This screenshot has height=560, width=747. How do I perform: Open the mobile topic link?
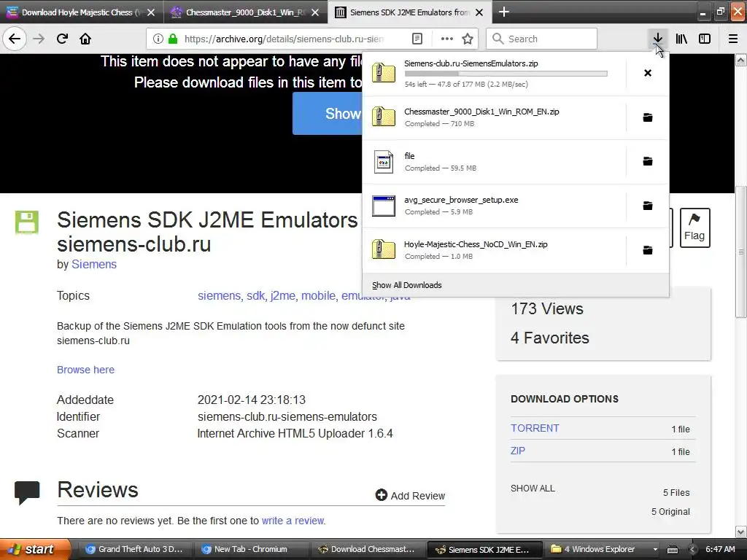pos(318,296)
